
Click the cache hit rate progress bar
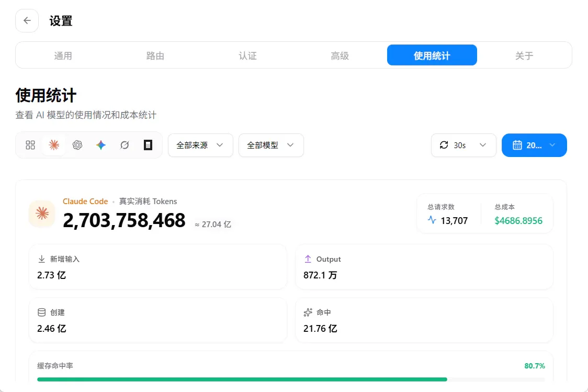291,379
